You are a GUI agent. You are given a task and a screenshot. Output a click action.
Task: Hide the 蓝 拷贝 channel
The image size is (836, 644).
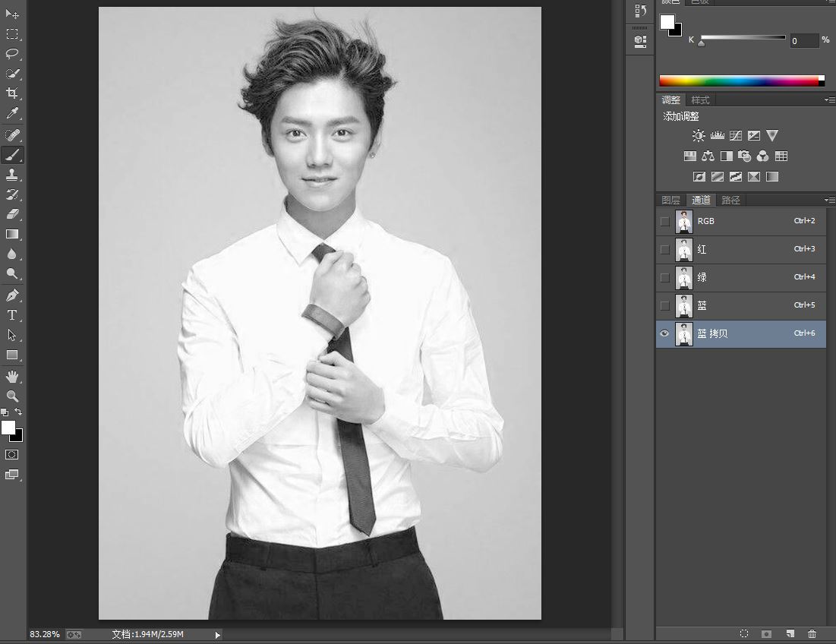pos(665,333)
